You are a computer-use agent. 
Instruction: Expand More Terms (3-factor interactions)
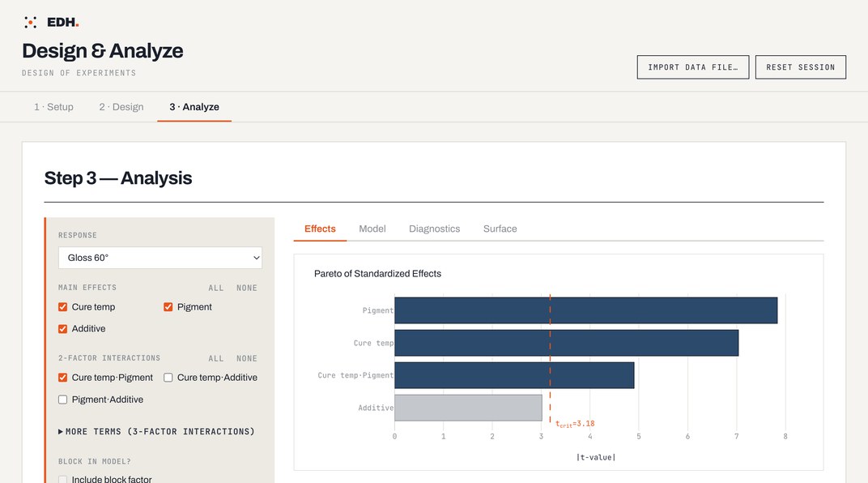(156, 431)
